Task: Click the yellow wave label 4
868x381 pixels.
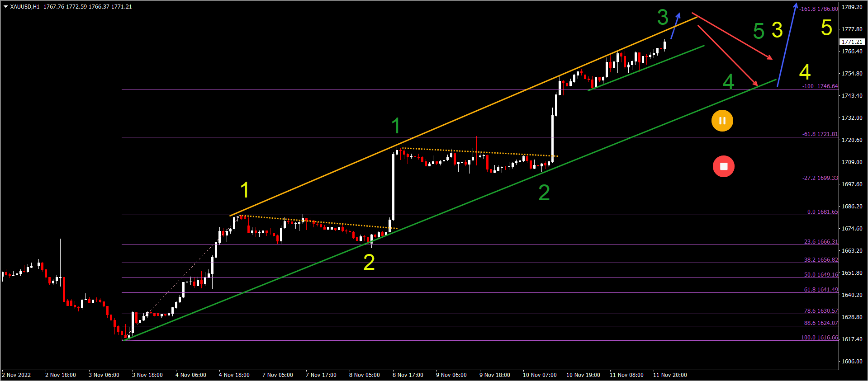Action: (x=805, y=72)
